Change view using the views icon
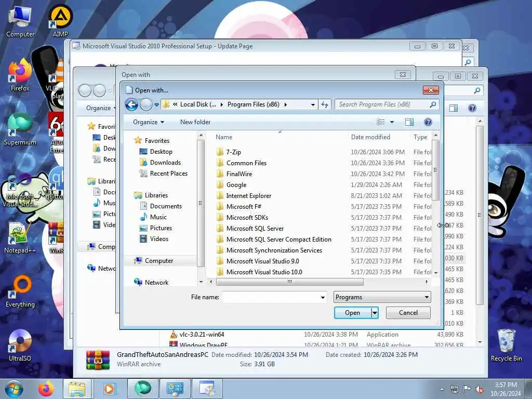Viewport: 532px width, 399px height. tap(381, 122)
